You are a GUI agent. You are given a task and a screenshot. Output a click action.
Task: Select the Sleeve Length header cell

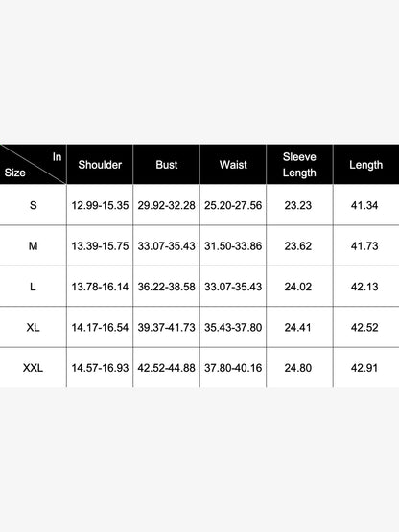point(299,165)
